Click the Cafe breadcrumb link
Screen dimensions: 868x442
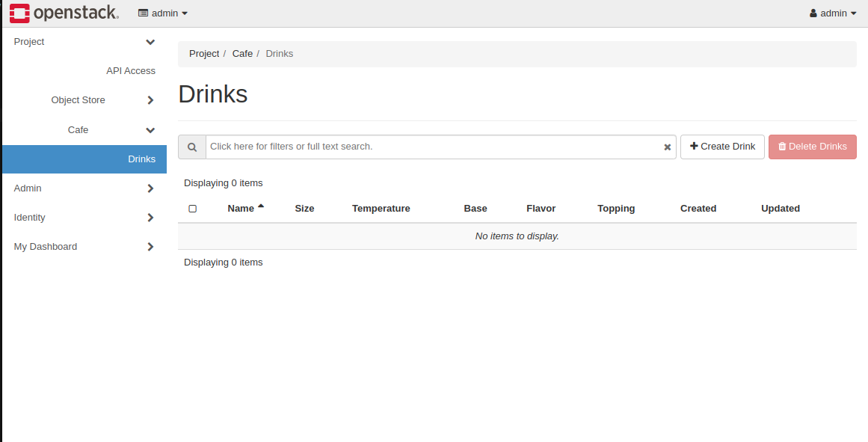click(242, 54)
